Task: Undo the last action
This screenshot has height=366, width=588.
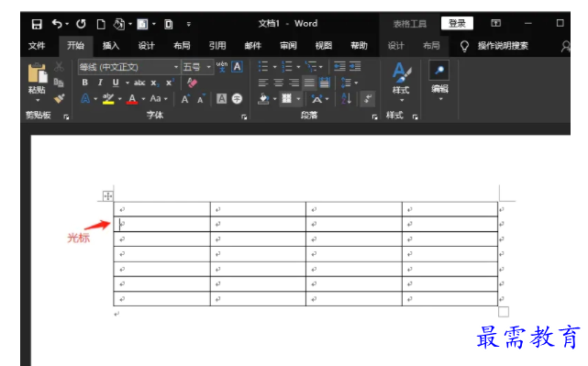Action: click(57, 24)
